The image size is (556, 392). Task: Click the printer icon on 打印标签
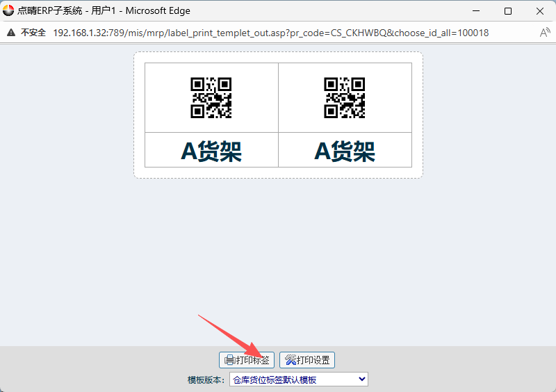[229, 360]
